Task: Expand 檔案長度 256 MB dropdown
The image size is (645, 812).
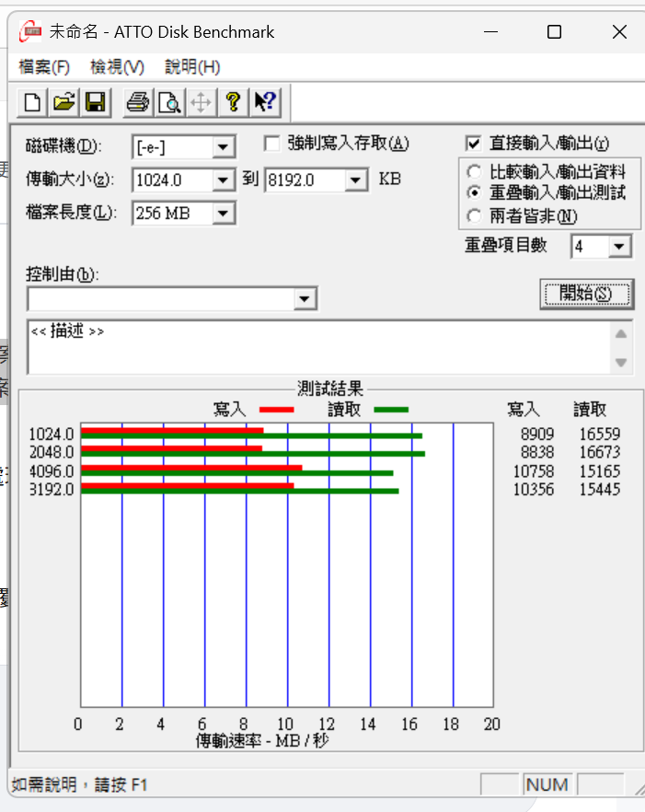Action: pos(223,214)
